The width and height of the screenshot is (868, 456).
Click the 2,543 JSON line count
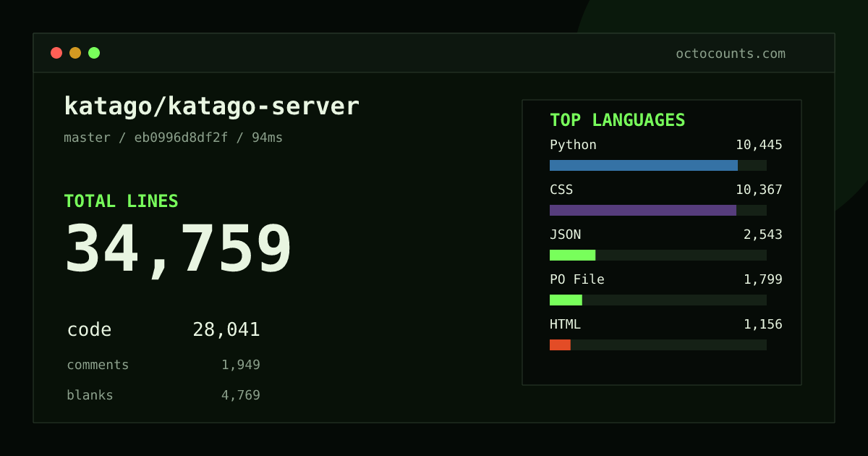pos(763,235)
